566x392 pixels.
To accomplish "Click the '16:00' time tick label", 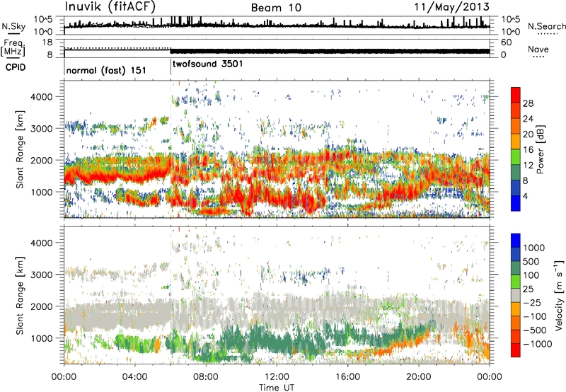I will [x=347, y=377].
